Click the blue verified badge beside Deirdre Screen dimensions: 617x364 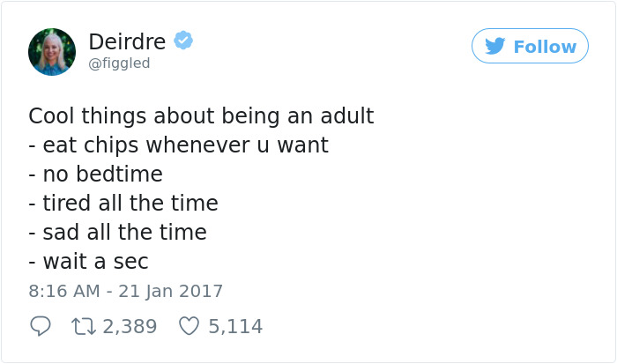tap(183, 41)
